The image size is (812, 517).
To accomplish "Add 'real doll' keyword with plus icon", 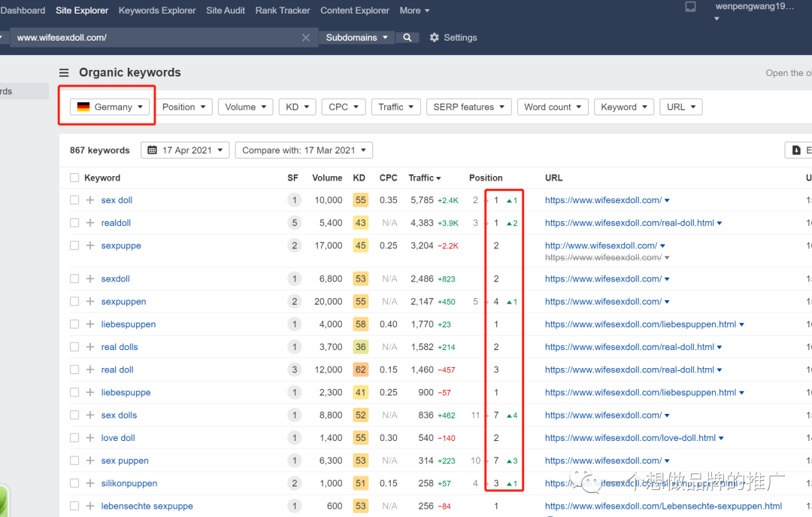I will 90,370.
